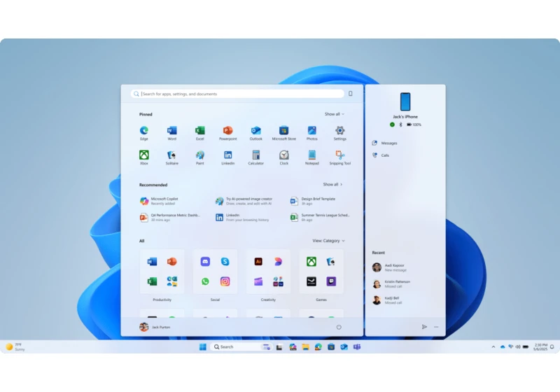This screenshot has height=392, width=560.
Task: Open the Design Brief Template document
Action: [x=313, y=201]
